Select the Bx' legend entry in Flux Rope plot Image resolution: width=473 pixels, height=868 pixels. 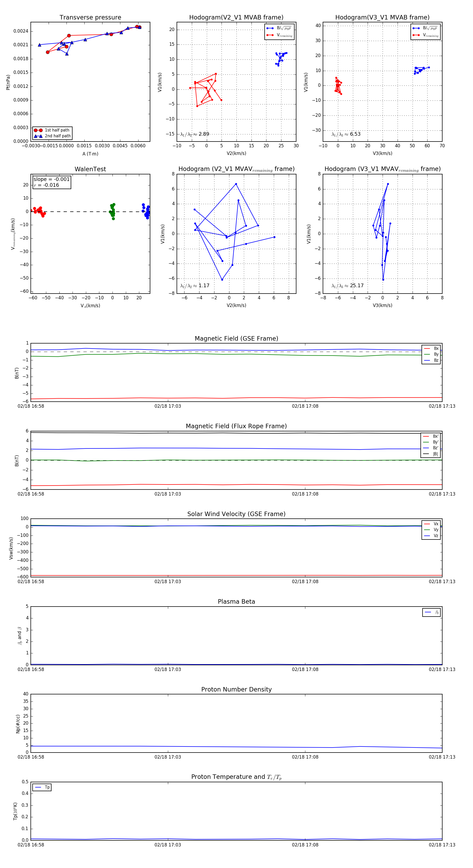point(431,436)
